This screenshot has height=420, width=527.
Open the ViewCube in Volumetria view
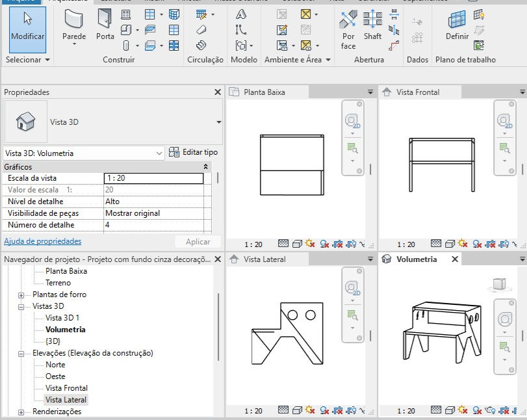500,285
